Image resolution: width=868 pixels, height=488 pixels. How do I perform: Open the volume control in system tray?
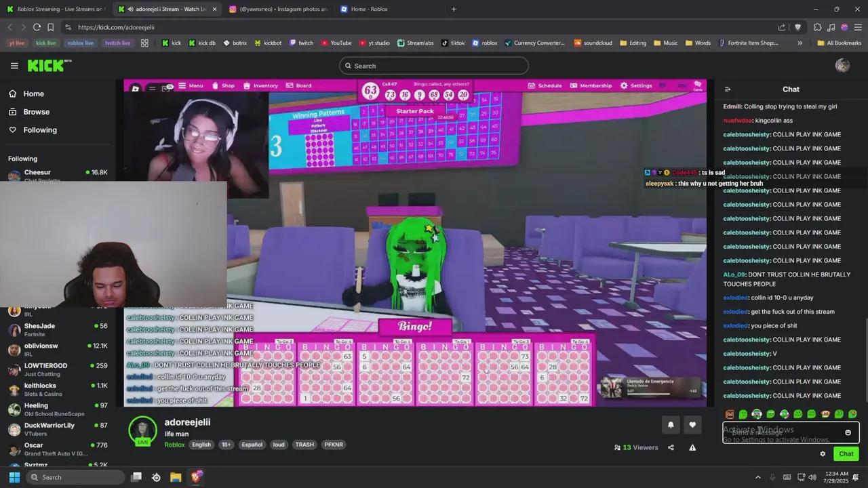(813, 477)
